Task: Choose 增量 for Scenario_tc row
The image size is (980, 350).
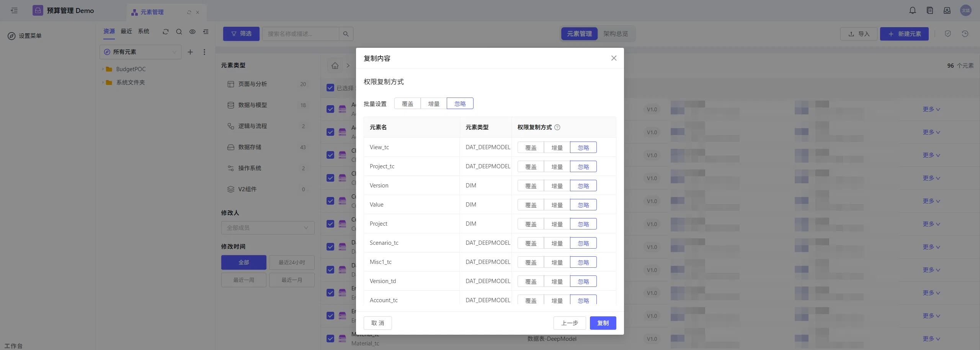Action: tap(557, 243)
